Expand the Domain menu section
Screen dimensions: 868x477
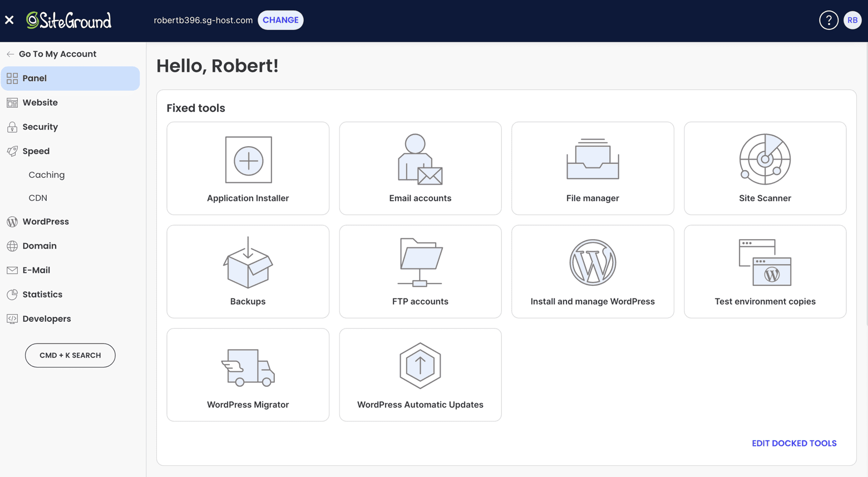coord(70,246)
